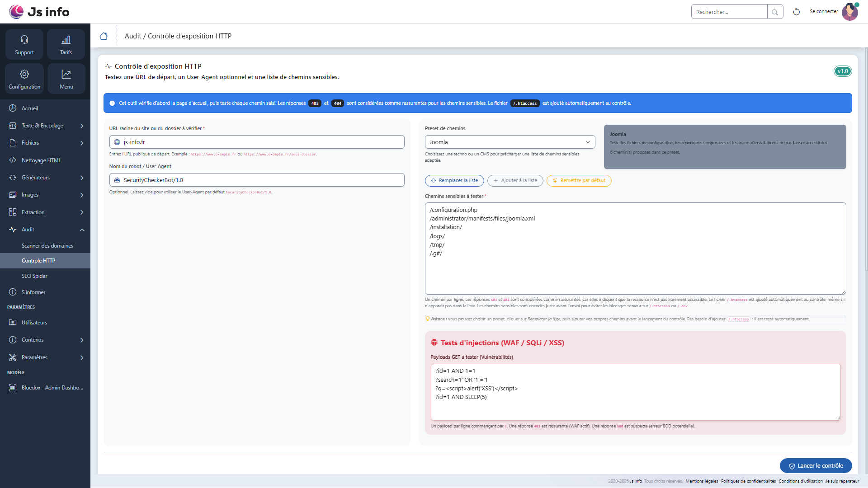Open the Tarifs bar chart tile

coord(66,44)
